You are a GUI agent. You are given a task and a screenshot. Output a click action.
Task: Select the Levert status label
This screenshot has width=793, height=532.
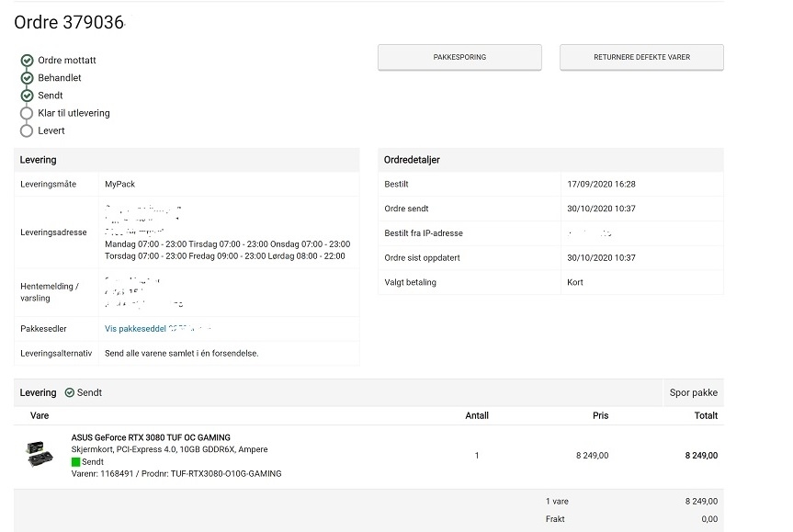click(x=51, y=130)
